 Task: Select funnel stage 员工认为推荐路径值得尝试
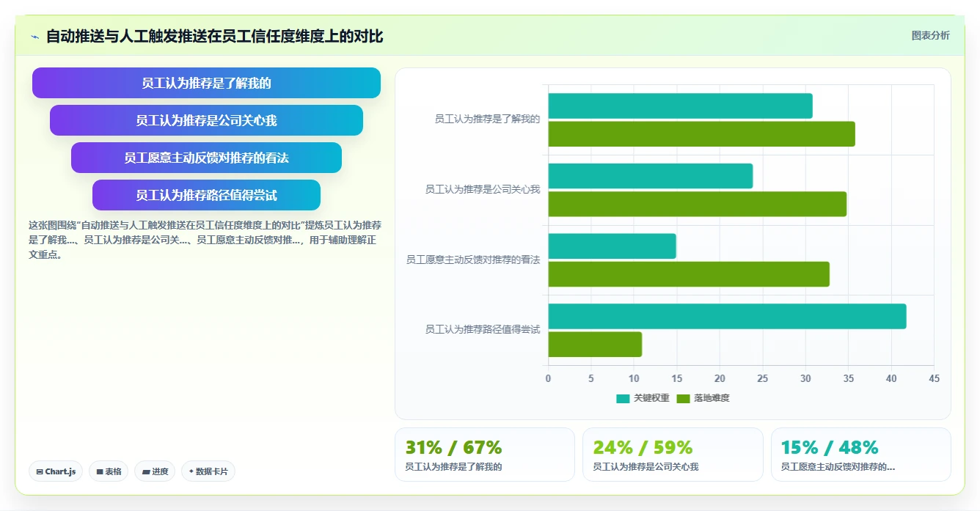pos(206,195)
